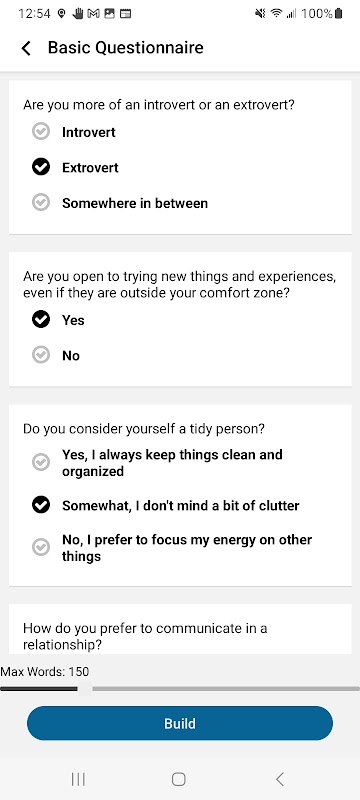The image size is (360, 800).
Task: Tap the location pin status icon
Action: [61, 14]
